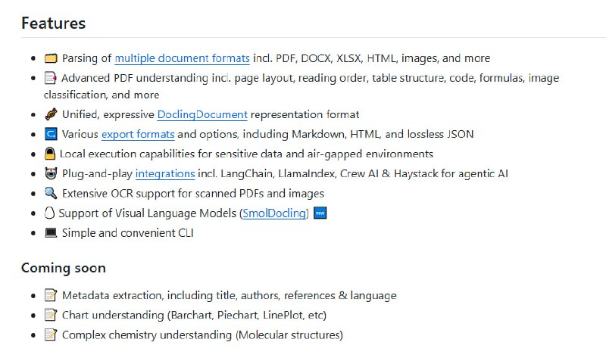Open the export formats link
This screenshot has height=364, width=606.
coord(138,134)
